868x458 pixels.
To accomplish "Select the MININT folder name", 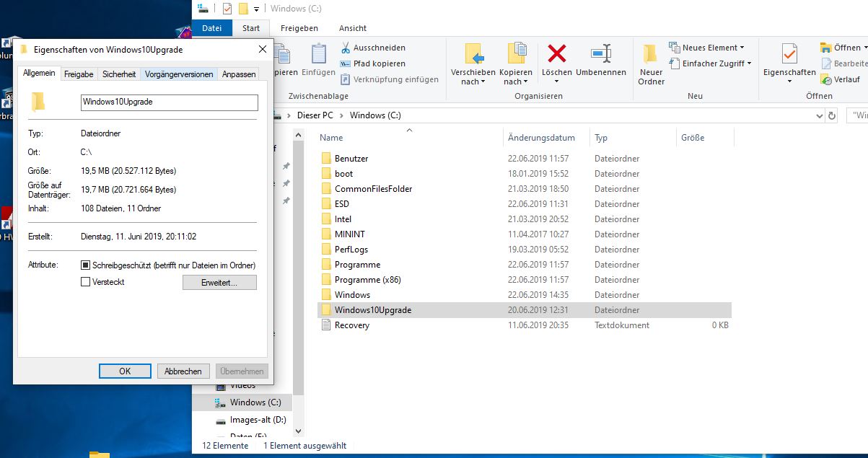I will (x=351, y=234).
